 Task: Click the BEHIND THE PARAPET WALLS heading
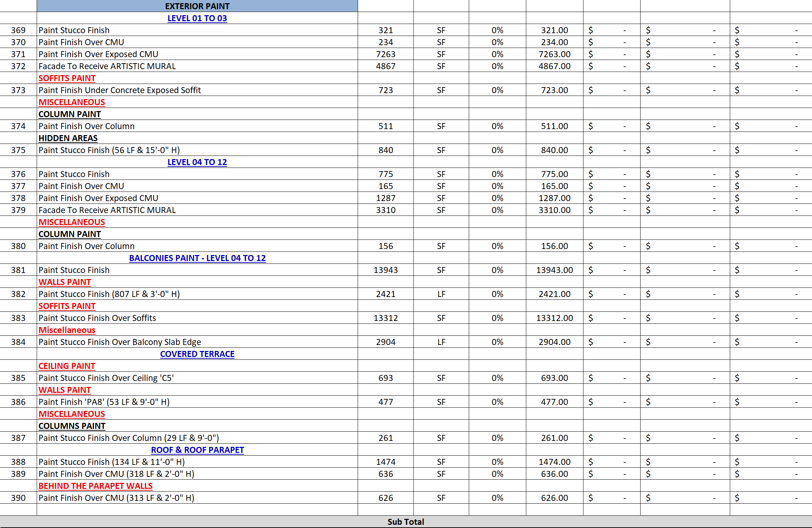(96, 486)
